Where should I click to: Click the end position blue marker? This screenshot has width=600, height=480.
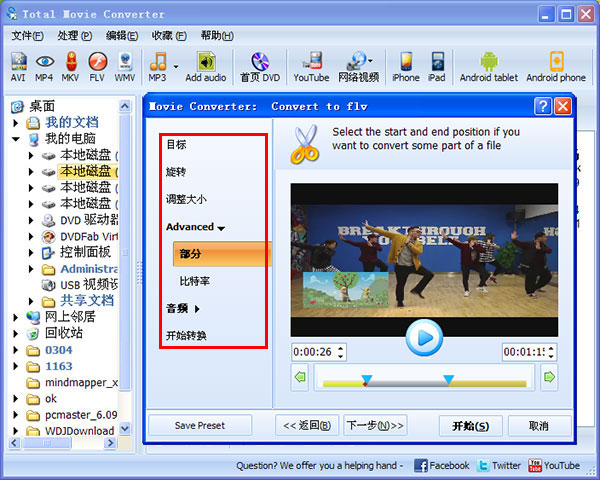point(448,380)
